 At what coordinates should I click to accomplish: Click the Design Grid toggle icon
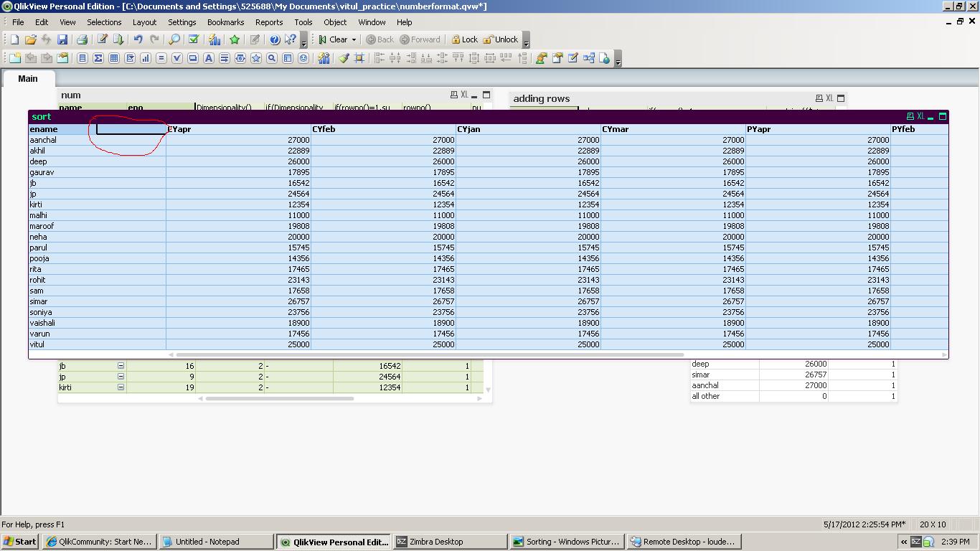click(x=359, y=59)
